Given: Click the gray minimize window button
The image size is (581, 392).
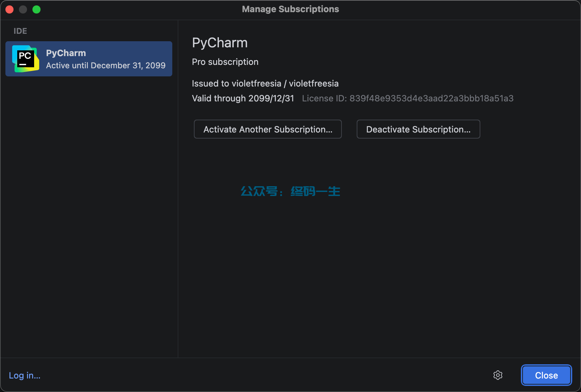Looking at the screenshot, I should [23, 9].
